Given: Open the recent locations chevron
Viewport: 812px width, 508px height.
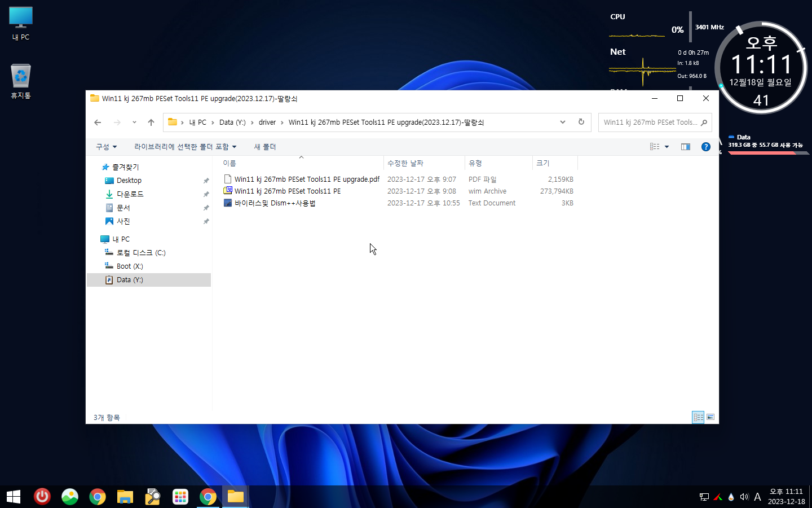Looking at the screenshot, I should [134, 122].
